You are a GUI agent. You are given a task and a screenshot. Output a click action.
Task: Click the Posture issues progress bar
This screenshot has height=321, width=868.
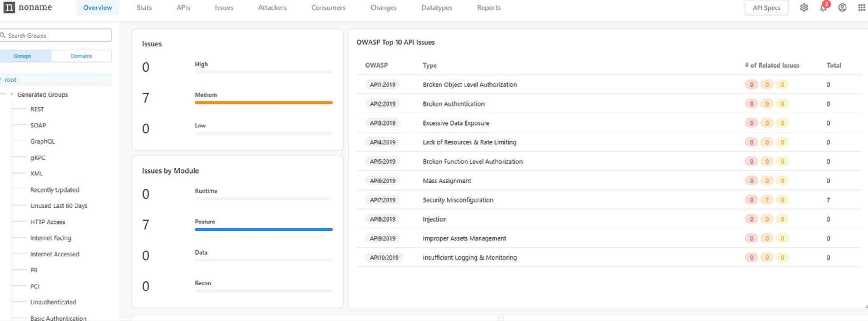pos(263,229)
